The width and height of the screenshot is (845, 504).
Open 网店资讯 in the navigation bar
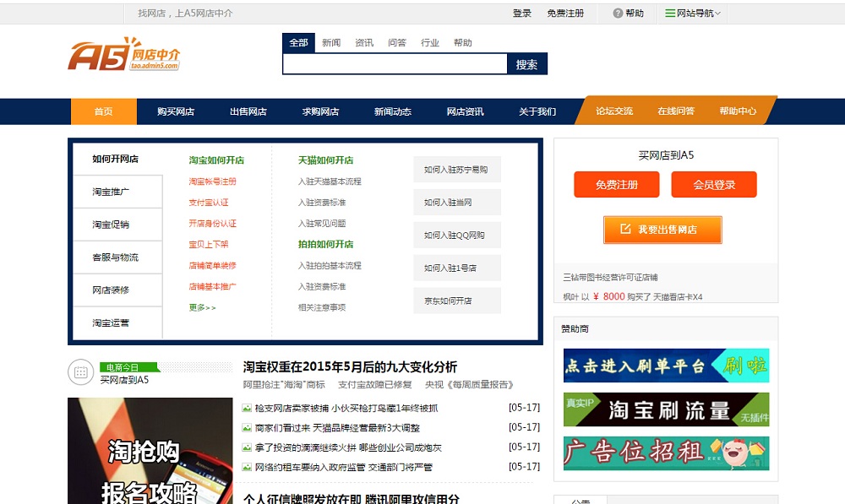pyautogui.click(x=465, y=111)
